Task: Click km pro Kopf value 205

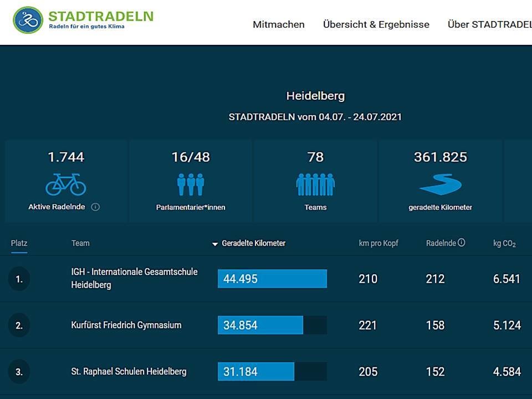Action: [368, 372]
